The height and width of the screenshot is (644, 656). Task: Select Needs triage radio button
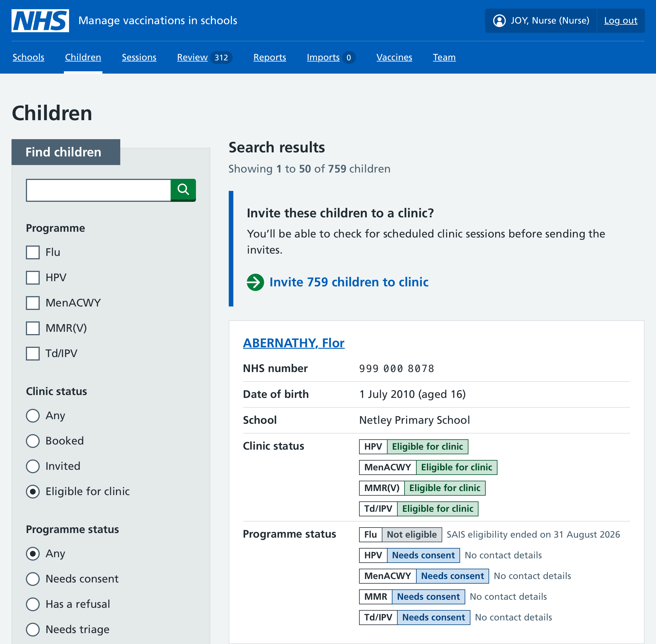(x=33, y=629)
